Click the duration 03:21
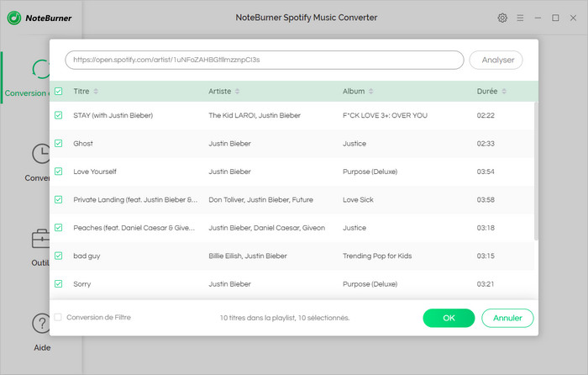Viewport: 588px width, 375px height. [486, 284]
